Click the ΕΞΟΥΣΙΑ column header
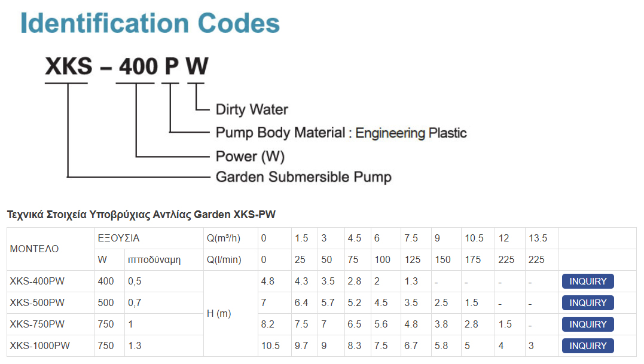644x364 pixels. click(149, 238)
